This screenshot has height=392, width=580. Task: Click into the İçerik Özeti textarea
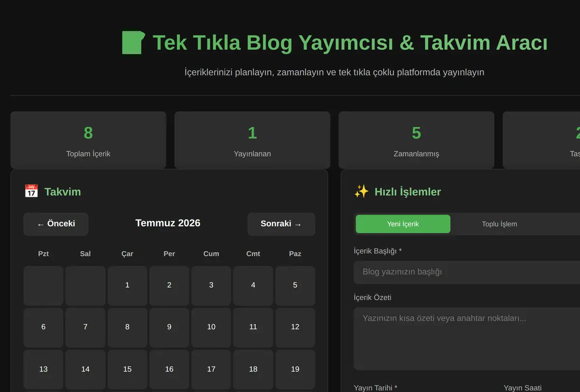[467, 339]
